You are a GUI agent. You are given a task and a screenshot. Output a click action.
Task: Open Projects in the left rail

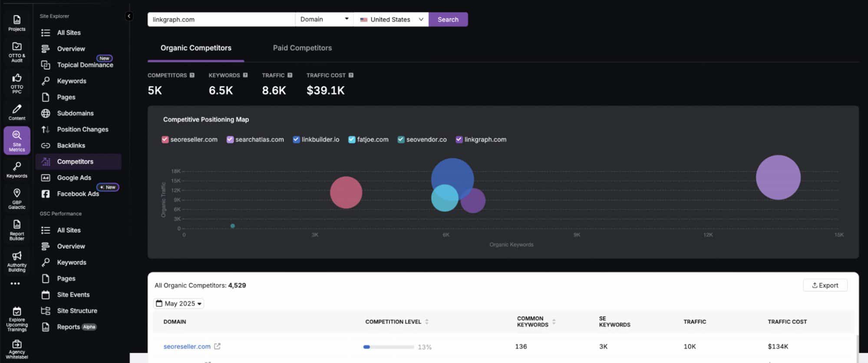pos(17,23)
